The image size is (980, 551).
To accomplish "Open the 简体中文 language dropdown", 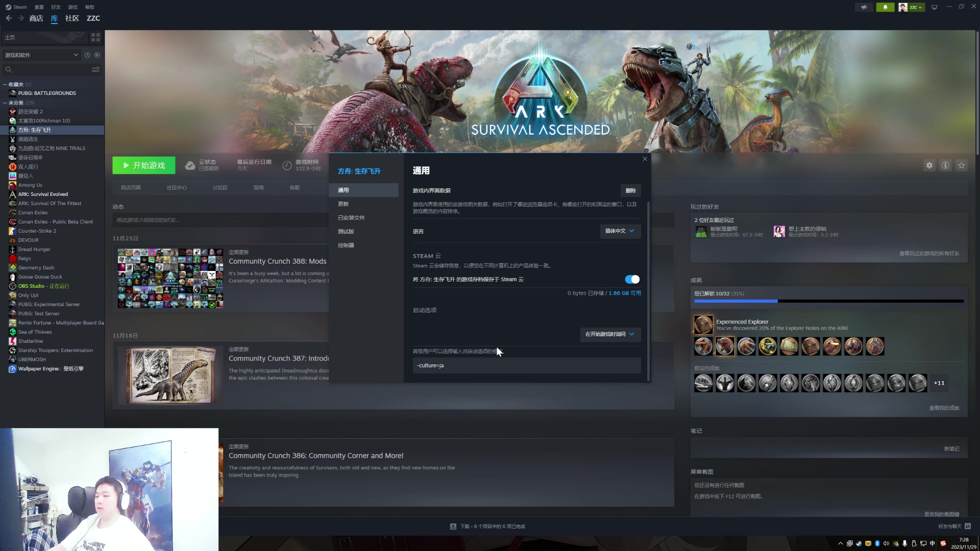I will (620, 231).
